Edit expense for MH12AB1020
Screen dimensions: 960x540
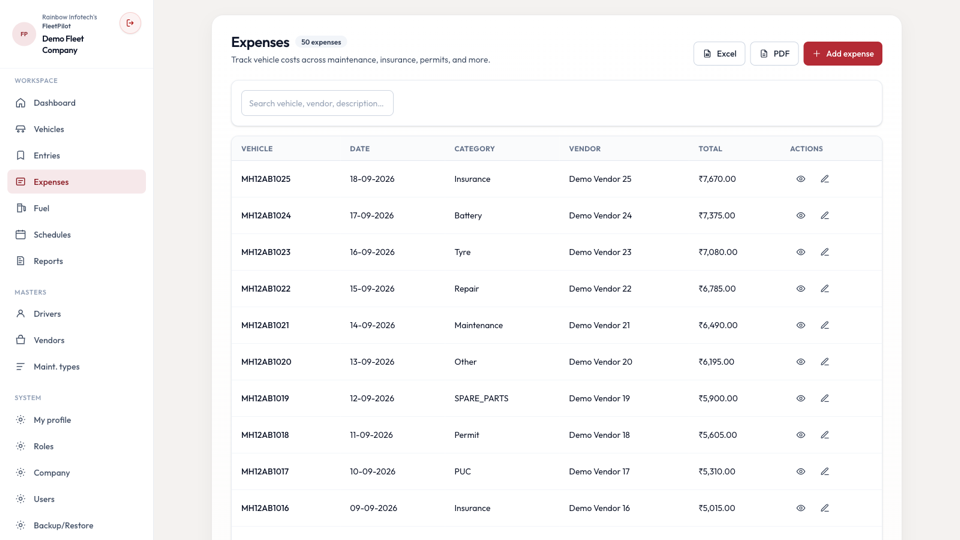[825, 362]
